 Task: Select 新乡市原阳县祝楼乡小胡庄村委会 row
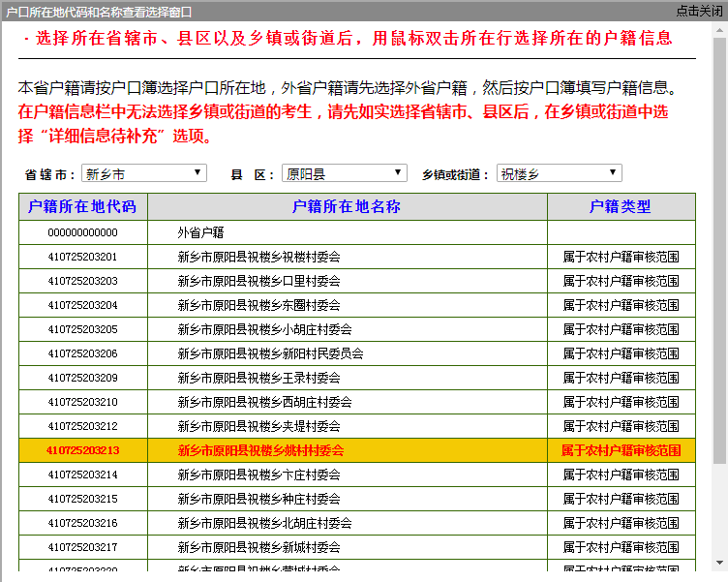point(348,329)
